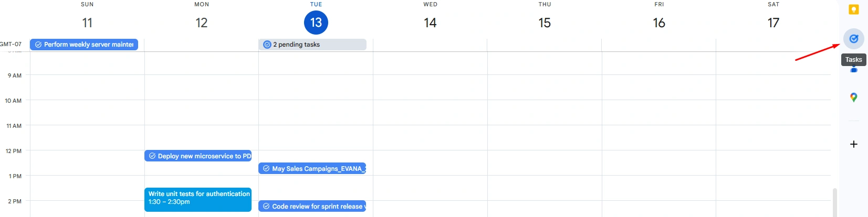Open the Google Maps side panel icon
Viewport: 868px width, 217px height.
tap(853, 97)
